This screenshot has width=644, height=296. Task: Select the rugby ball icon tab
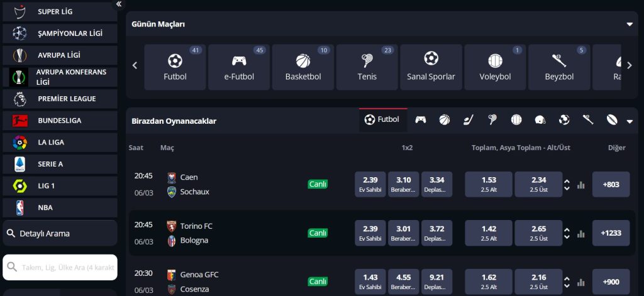point(612,119)
